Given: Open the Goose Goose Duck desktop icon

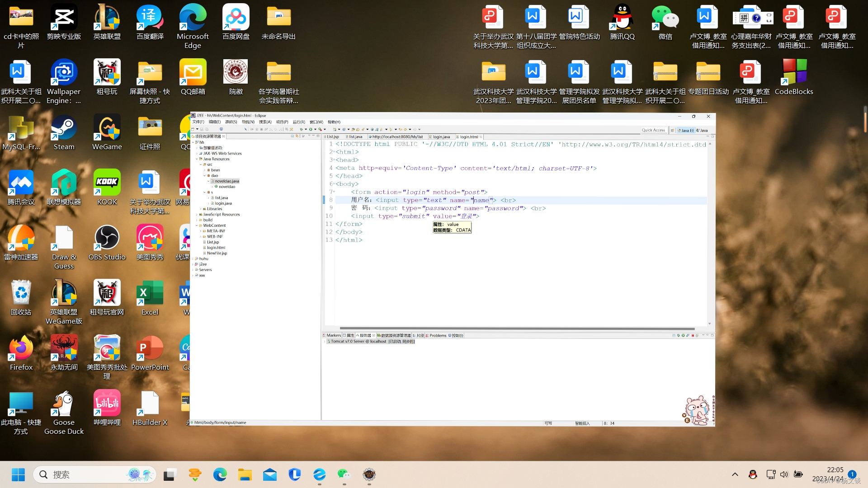Looking at the screenshot, I should tap(64, 413).
